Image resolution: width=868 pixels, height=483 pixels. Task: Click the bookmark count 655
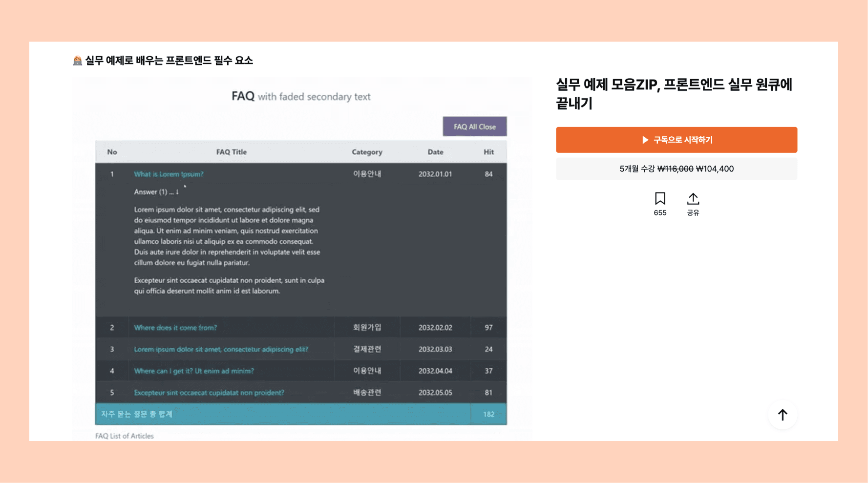[660, 213]
